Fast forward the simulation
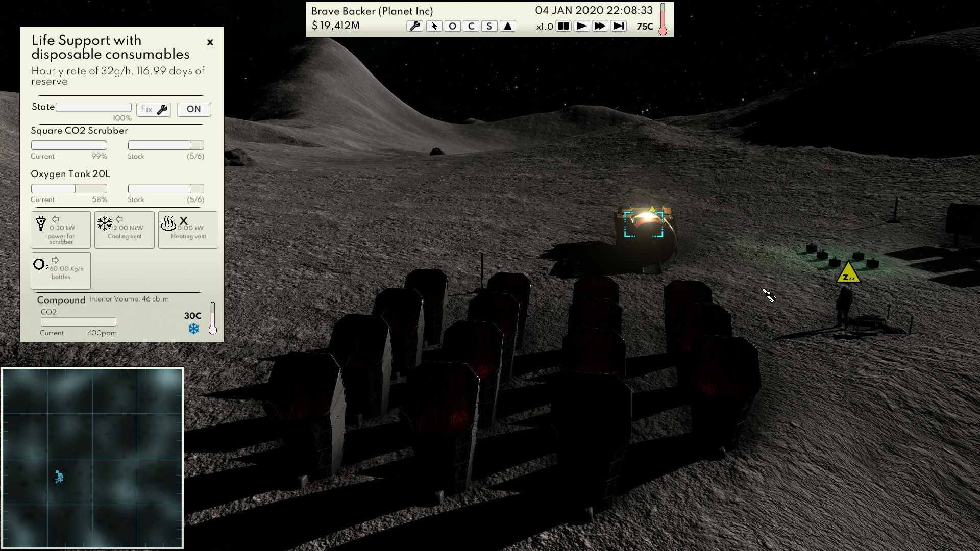This screenshot has width=980, height=551. (x=600, y=26)
